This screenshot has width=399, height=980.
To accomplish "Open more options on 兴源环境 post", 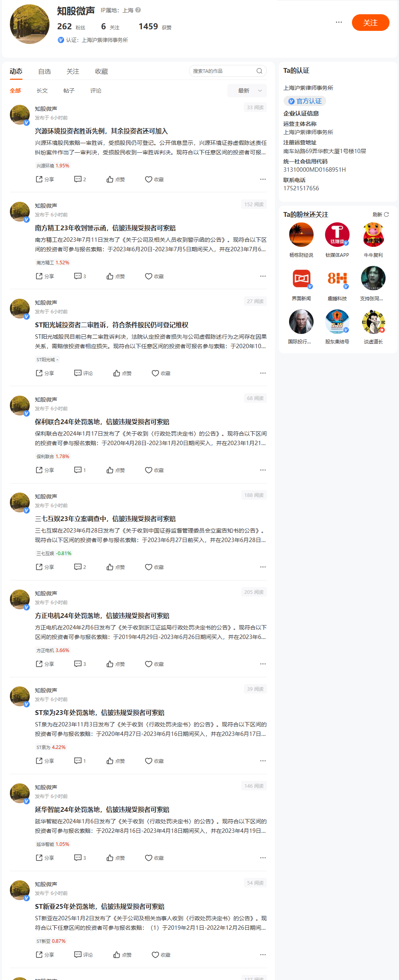I will pos(263,179).
